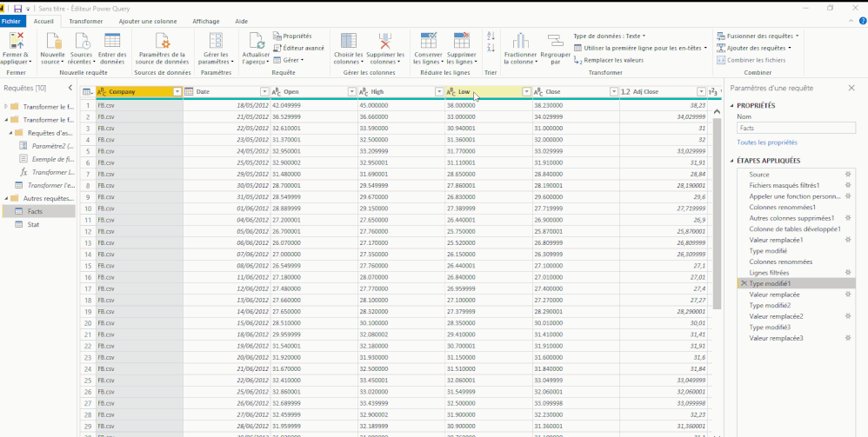
Task: Click save icon in title bar
Action: coord(17,9)
